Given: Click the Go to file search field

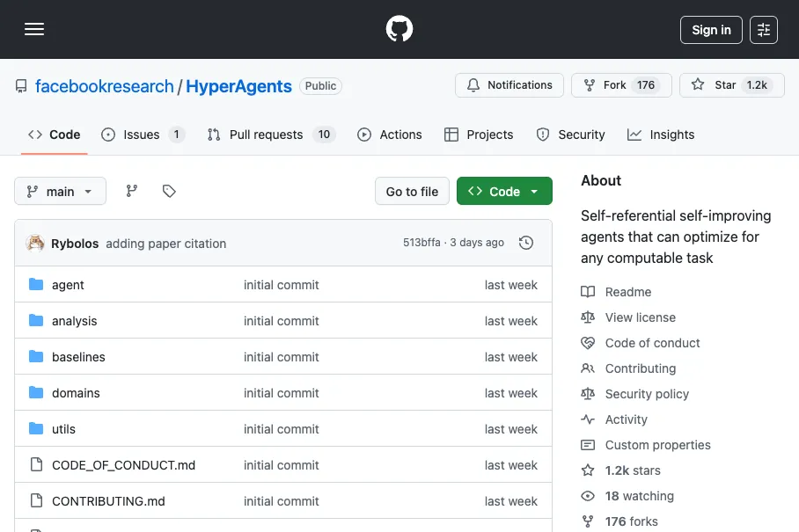Looking at the screenshot, I should click(412, 191).
